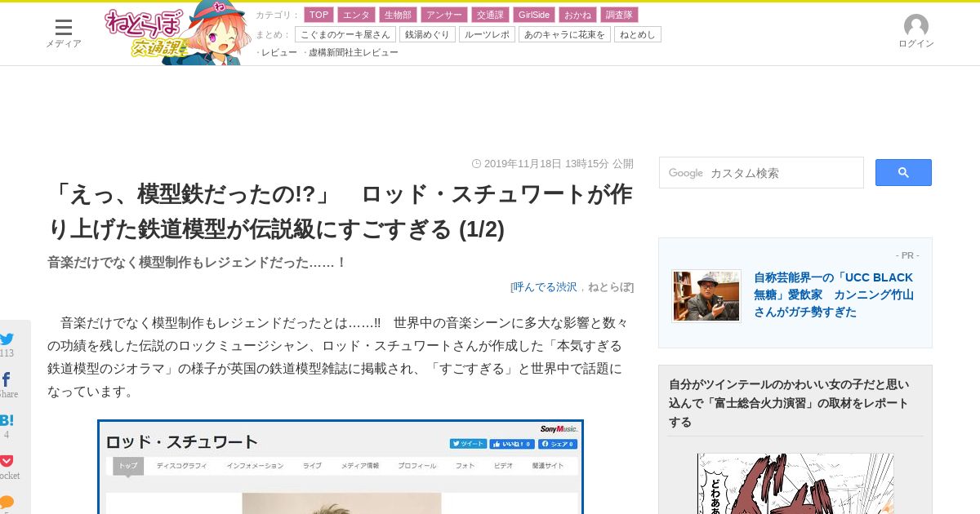Open あのキャラに花束を summary link
Screen dimensions: 980x514
[564, 34]
